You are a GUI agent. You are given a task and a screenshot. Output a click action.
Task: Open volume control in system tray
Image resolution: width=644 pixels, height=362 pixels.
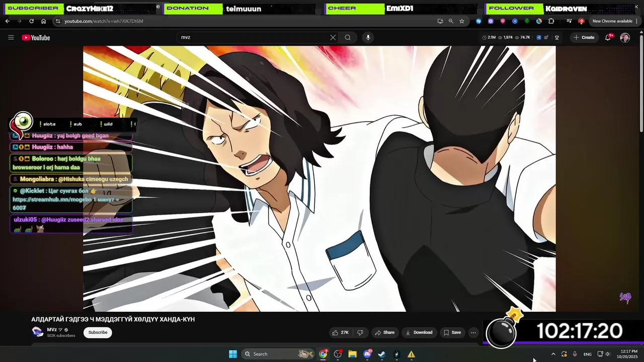point(608,354)
